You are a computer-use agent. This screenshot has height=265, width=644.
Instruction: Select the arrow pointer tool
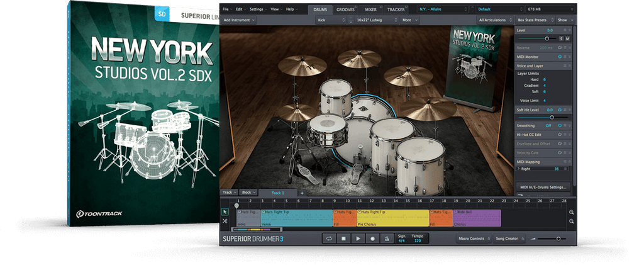coord(225,211)
